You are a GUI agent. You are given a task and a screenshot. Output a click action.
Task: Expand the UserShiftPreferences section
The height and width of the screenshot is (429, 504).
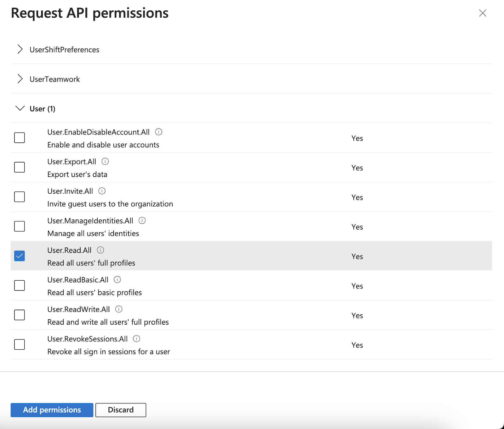pyautogui.click(x=20, y=49)
